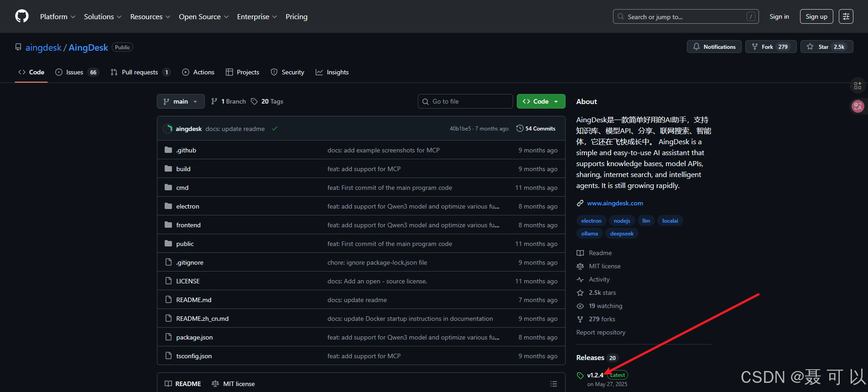
Task: Click the Notifications bell button
Action: 714,47
